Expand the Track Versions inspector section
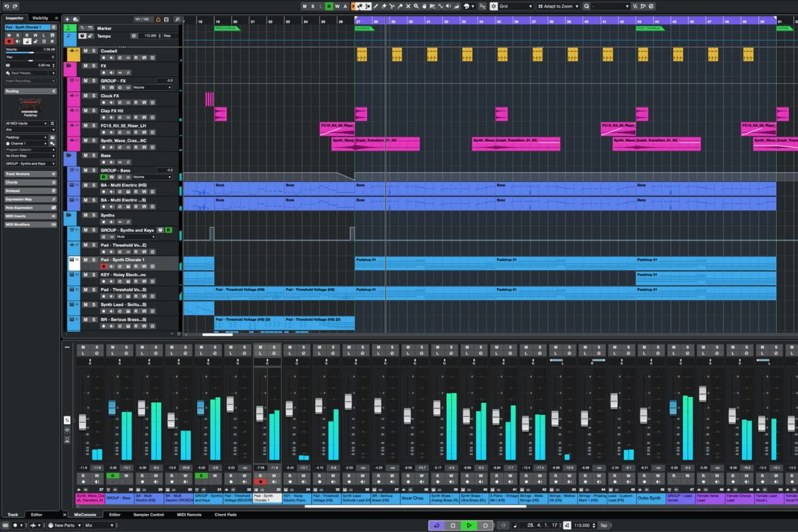Screen dimensions: 798x532 coord(31,174)
